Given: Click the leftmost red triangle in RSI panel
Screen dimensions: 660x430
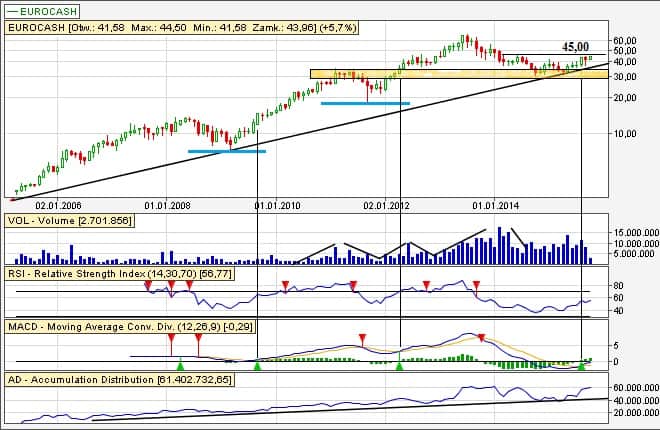Looking at the screenshot, I should [149, 285].
